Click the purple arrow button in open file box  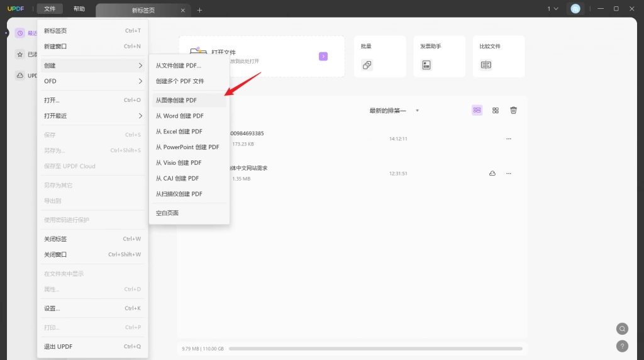pyautogui.click(x=323, y=56)
